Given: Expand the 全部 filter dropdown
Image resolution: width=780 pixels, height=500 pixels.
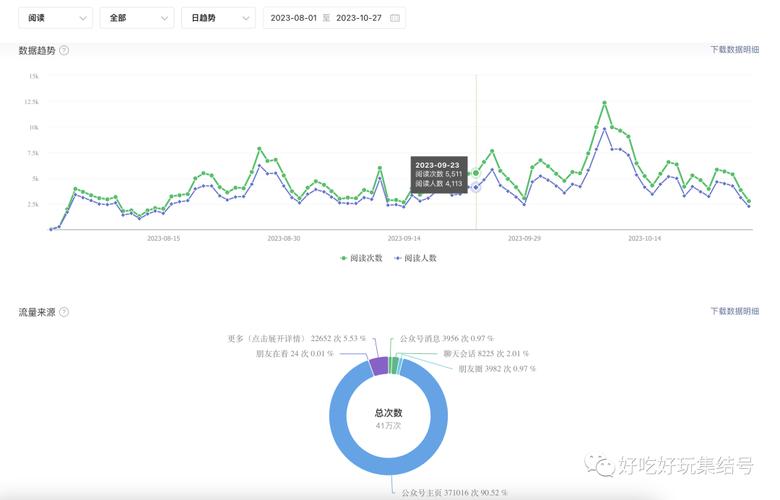Looking at the screenshot, I should 137,18.
